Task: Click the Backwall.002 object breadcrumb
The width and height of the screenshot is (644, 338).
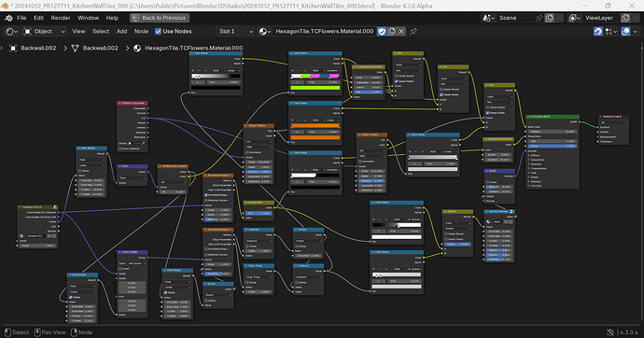Action: point(38,48)
